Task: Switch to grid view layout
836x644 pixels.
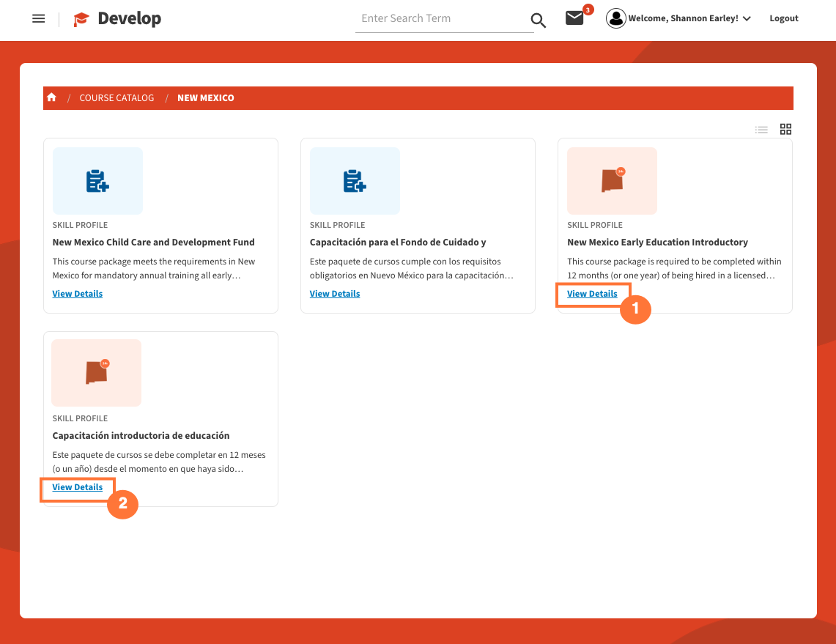Action: [x=785, y=130]
